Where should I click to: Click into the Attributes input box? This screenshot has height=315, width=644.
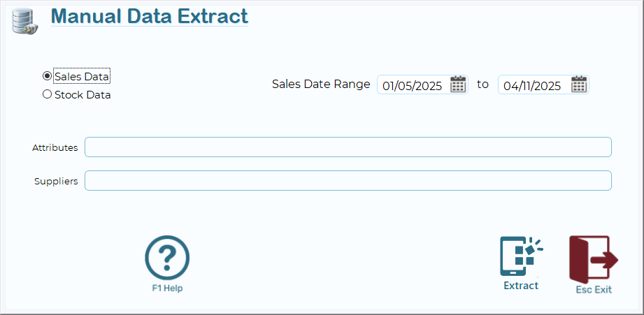click(348, 147)
